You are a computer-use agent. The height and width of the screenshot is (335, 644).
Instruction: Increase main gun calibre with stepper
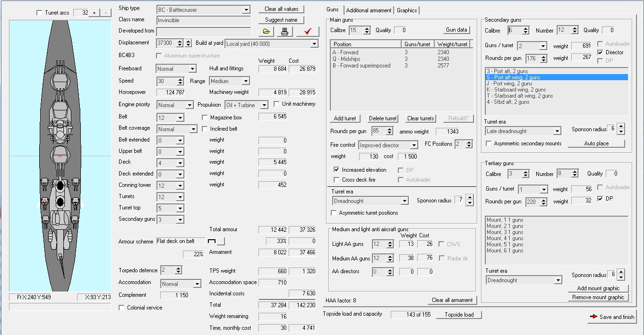coord(367,28)
